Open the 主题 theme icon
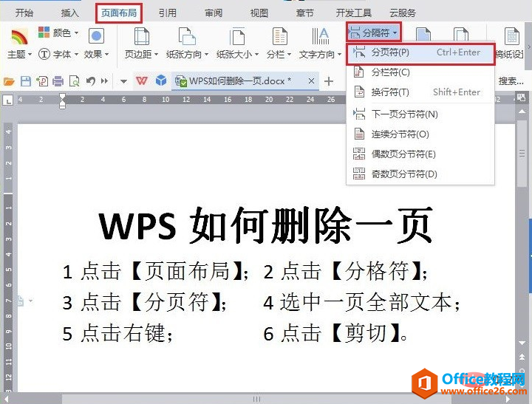This screenshot has width=532, height=404. [x=19, y=37]
